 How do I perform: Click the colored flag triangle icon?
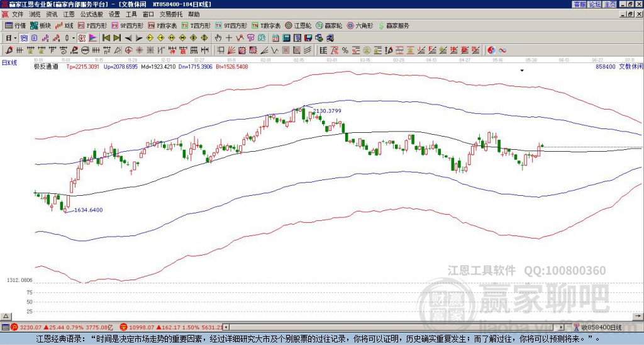pos(93,38)
